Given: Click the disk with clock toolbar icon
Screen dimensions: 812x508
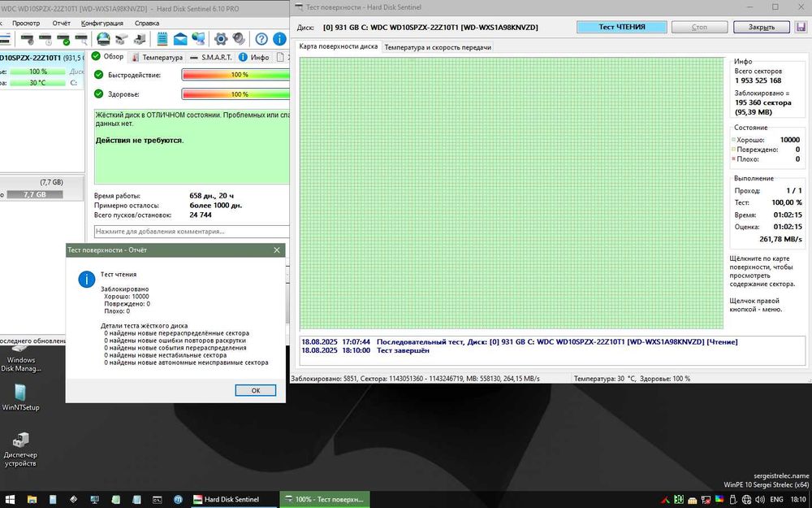Looking at the screenshot, I should pos(45,39).
